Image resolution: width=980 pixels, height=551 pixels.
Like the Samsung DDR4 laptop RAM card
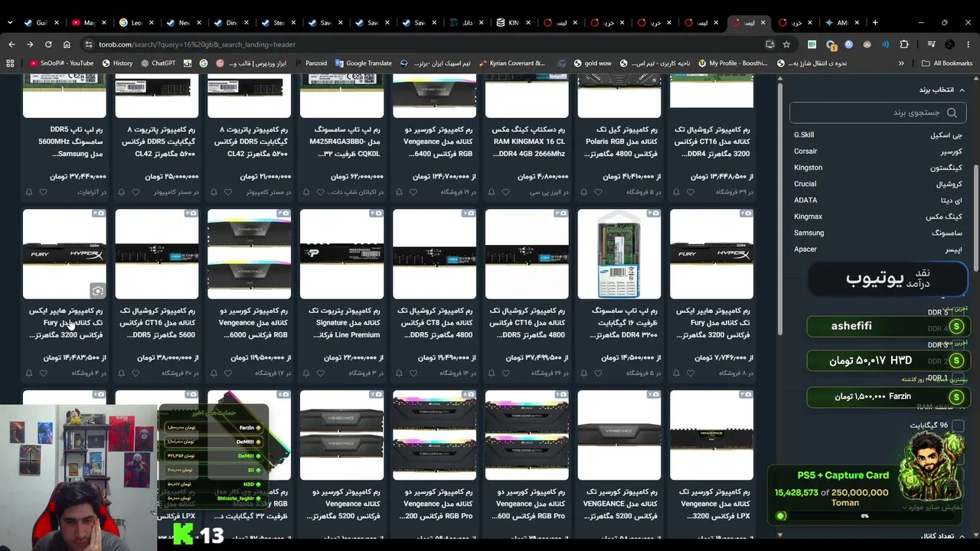[x=597, y=373]
